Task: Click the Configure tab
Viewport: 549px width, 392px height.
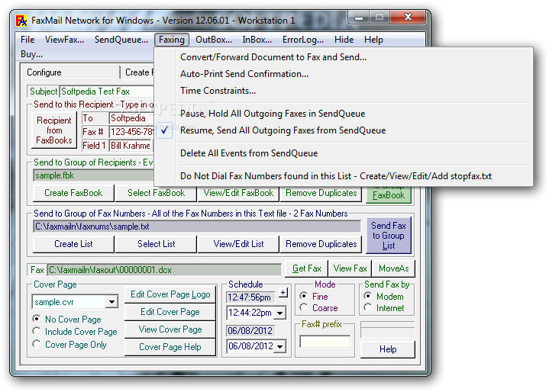Action: (x=71, y=72)
